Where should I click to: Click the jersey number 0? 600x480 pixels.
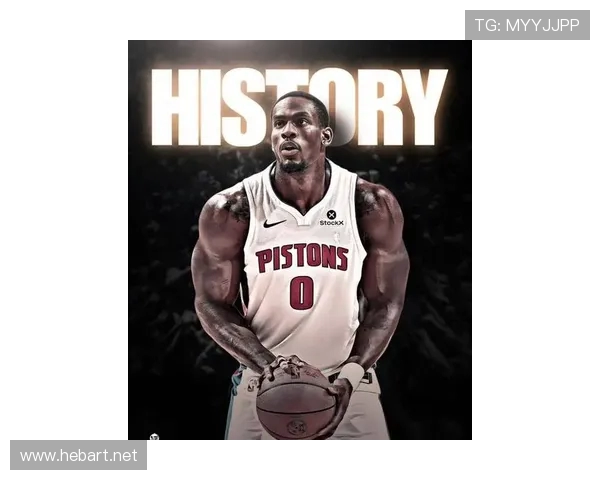(x=301, y=293)
